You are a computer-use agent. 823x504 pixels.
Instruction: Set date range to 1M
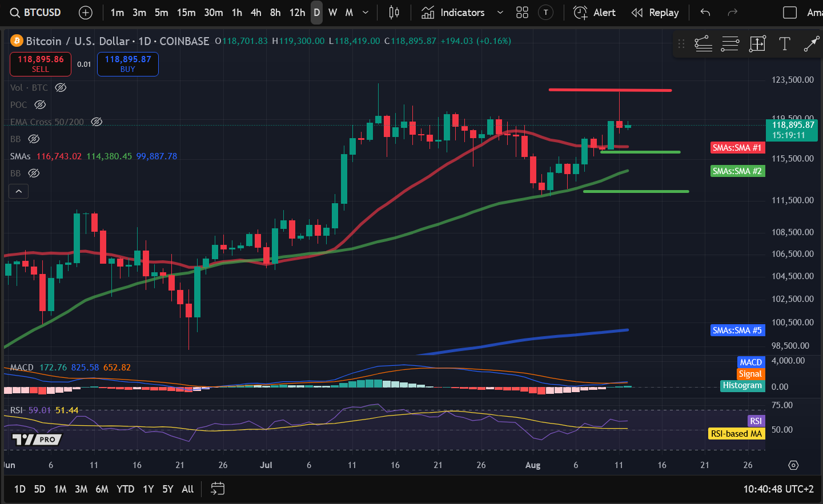coord(60,489)
